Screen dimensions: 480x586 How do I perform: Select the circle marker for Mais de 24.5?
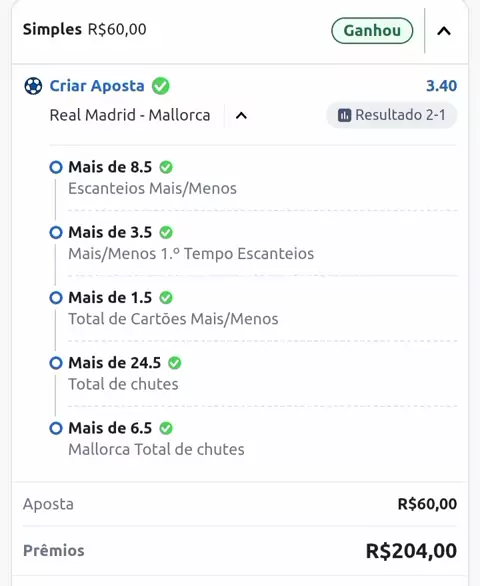(x=56, y=363)
